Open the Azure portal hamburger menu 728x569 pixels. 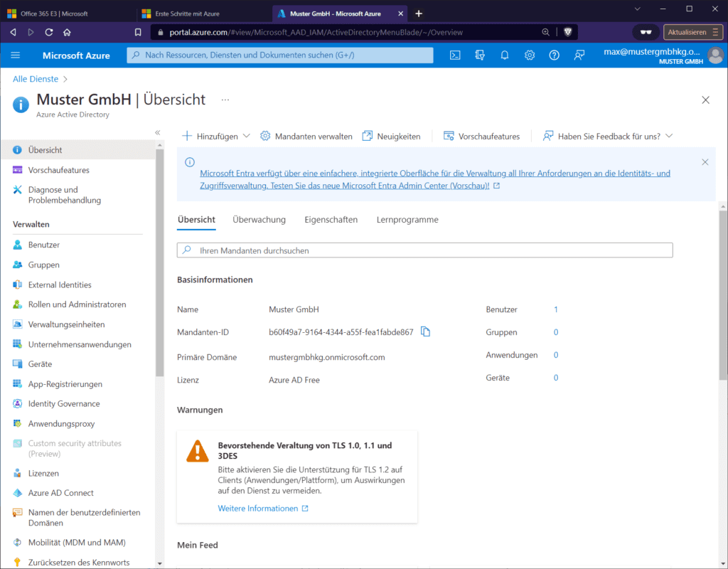coord(16,55)
